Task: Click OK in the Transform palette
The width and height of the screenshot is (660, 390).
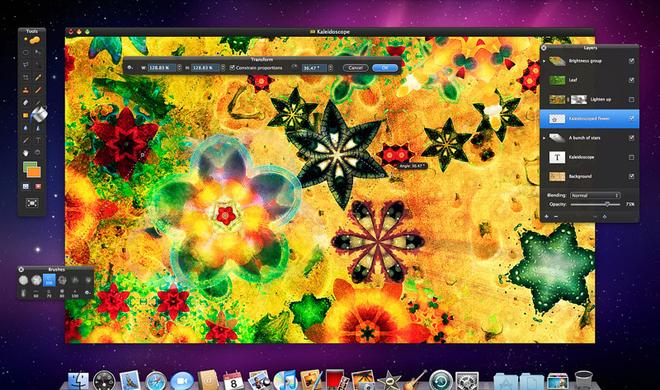Action: [x=385, y=68]
